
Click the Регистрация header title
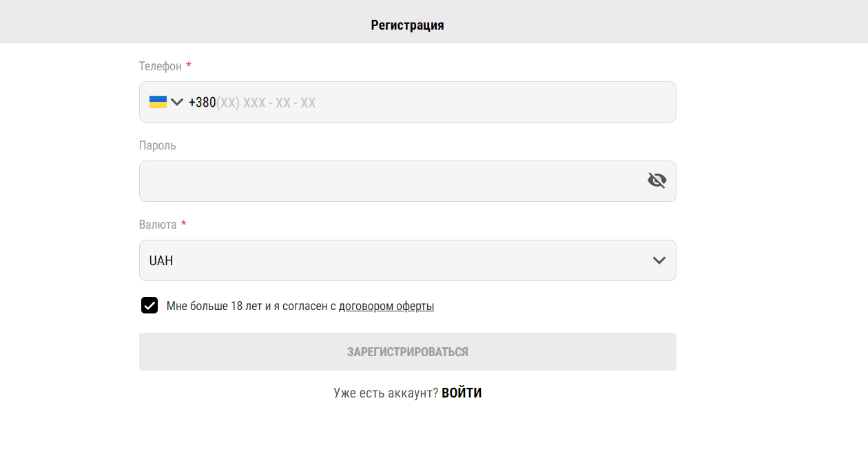(407, 25)
